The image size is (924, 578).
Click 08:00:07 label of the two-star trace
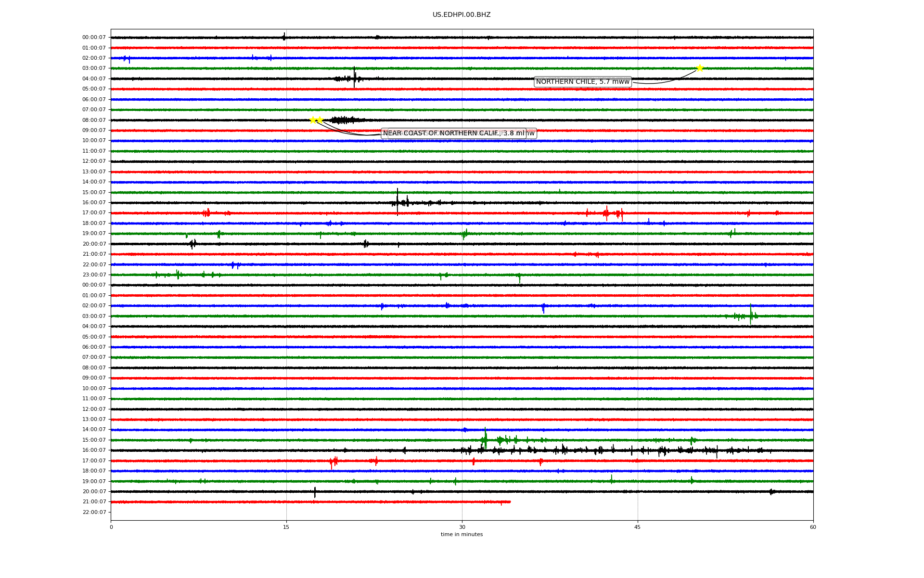click(x=94, y=120)
